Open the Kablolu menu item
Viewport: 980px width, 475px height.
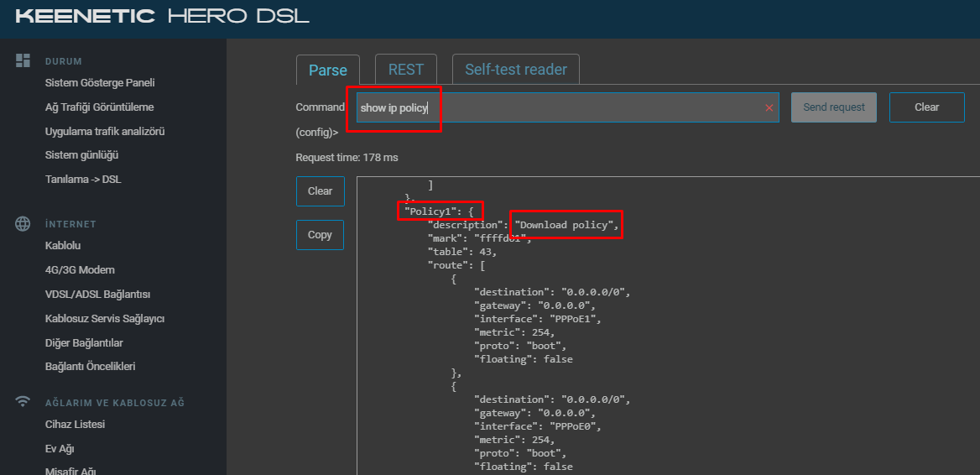pos(63,246)
